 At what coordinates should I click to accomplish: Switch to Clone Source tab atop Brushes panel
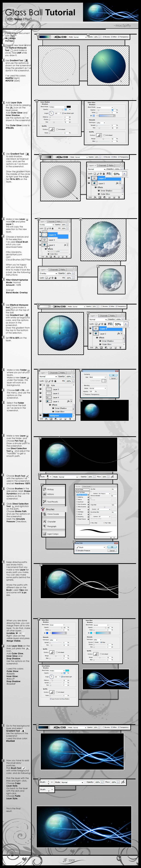click(87, 487)
